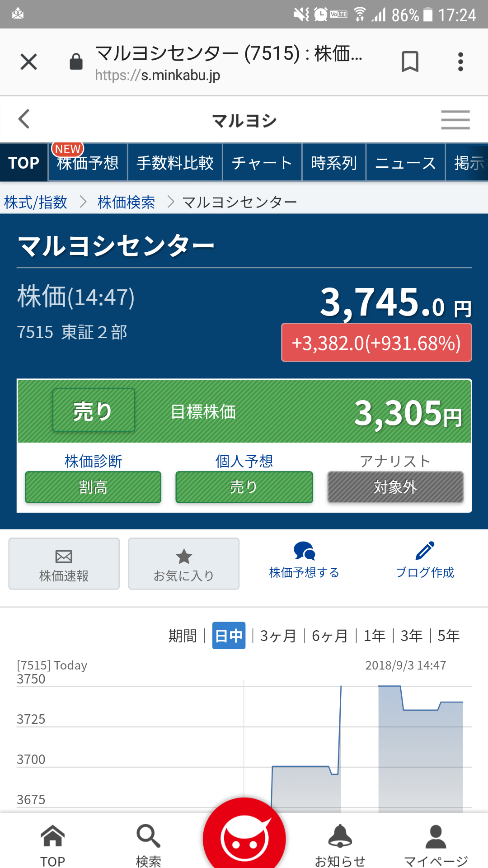Select the 1年 chart period

click(375, 636)
